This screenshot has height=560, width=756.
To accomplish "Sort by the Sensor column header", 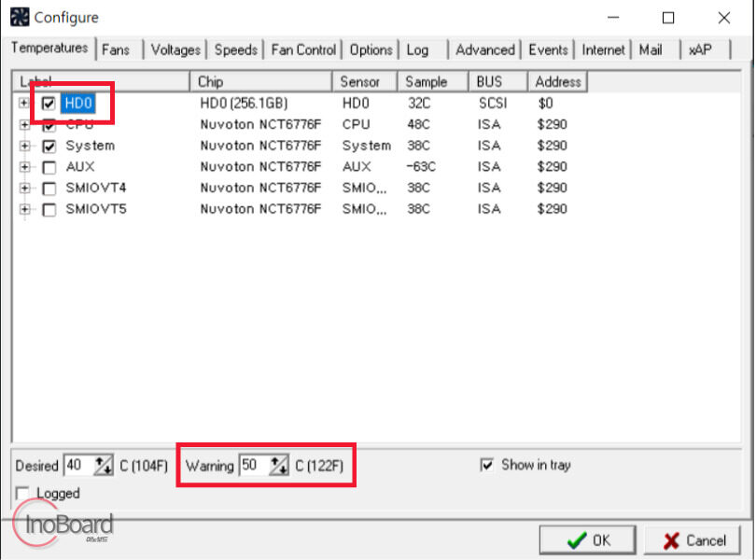I will click(365, 81).
